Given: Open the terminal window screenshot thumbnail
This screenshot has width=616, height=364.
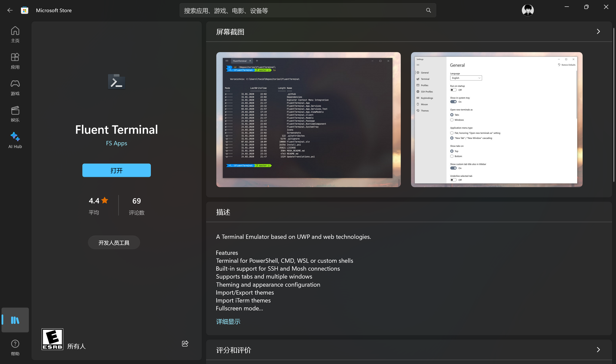Looking at the screenshot, I should click(x=308, y=119).
